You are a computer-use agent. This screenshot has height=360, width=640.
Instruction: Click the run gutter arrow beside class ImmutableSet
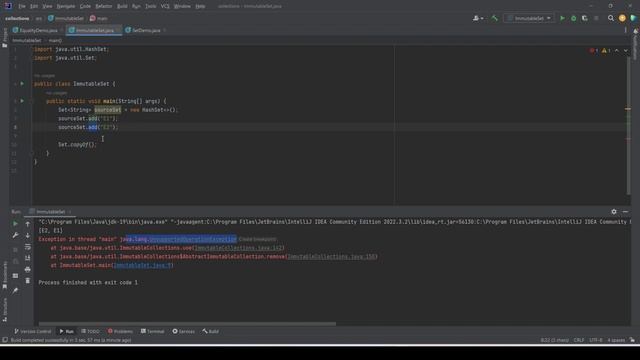pyautogui.click(x=22, y=84)
